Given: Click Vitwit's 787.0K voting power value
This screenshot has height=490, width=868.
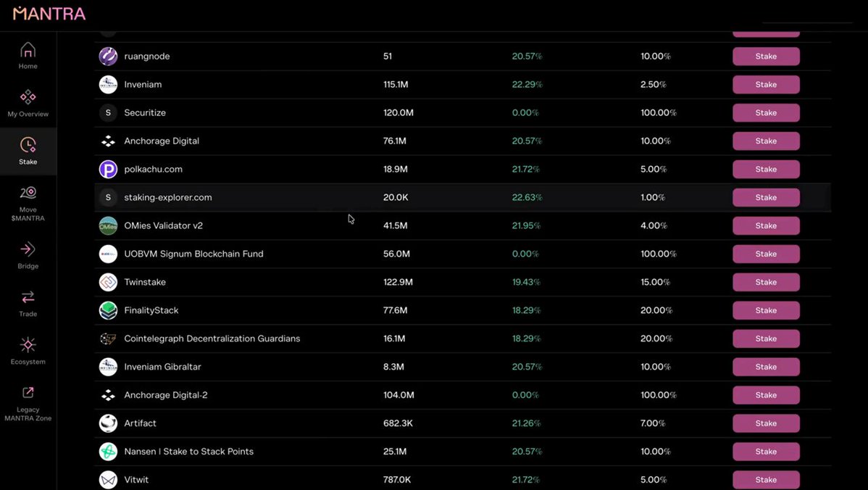Looking at the screenshot, I should [x=397, y=479].
